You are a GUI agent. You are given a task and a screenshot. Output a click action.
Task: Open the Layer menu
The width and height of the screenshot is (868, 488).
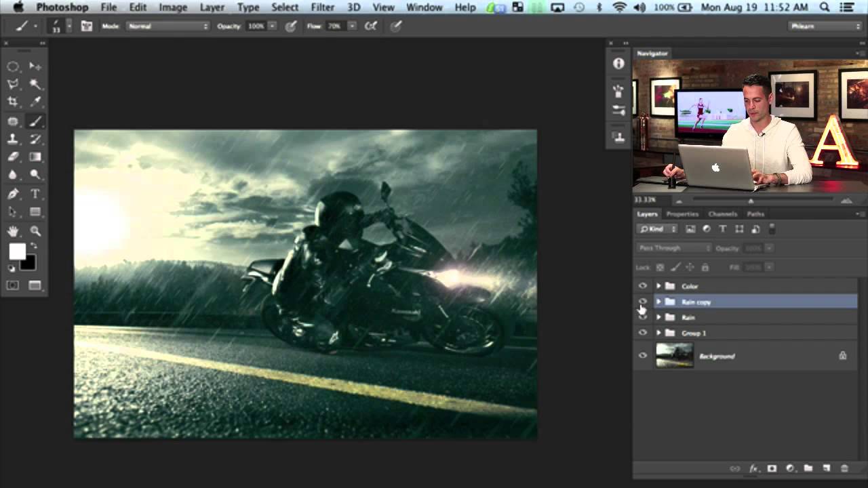(x=212, y=7)
